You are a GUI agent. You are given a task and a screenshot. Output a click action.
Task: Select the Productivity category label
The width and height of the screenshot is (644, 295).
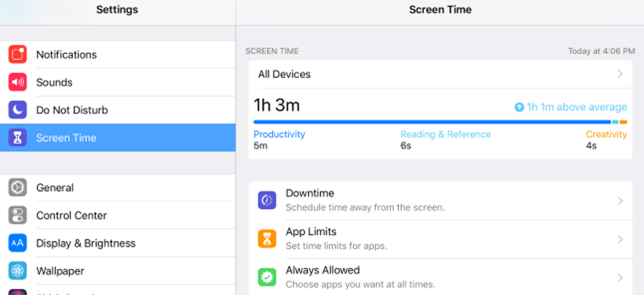tap(279, 134)
